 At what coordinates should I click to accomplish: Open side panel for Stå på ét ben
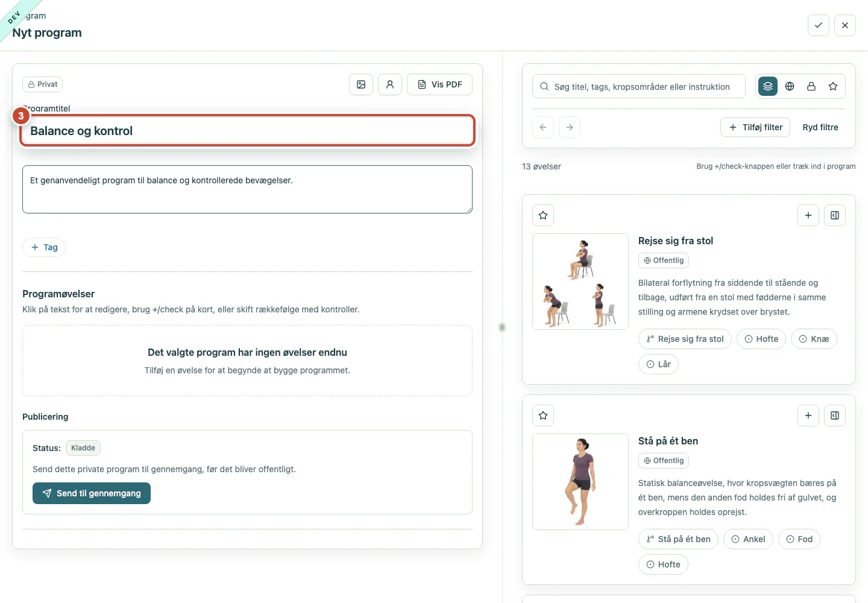tap(835, 415)
